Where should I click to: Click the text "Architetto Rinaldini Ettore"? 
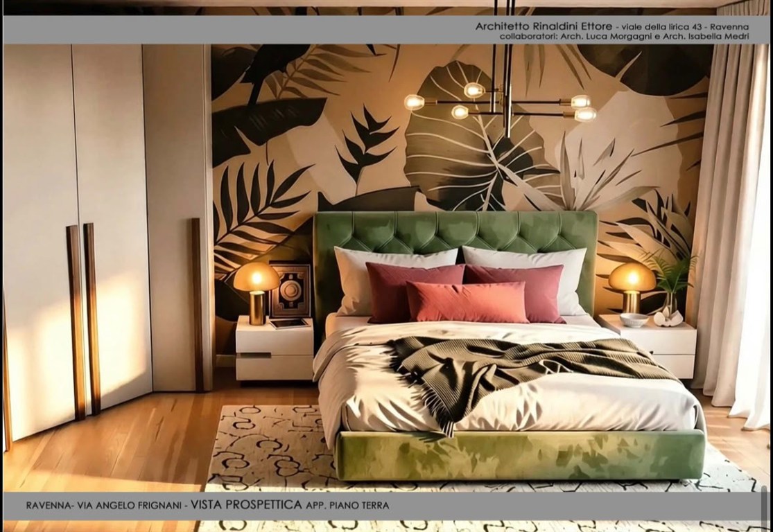pyautogui.click(x=544, y=26)
